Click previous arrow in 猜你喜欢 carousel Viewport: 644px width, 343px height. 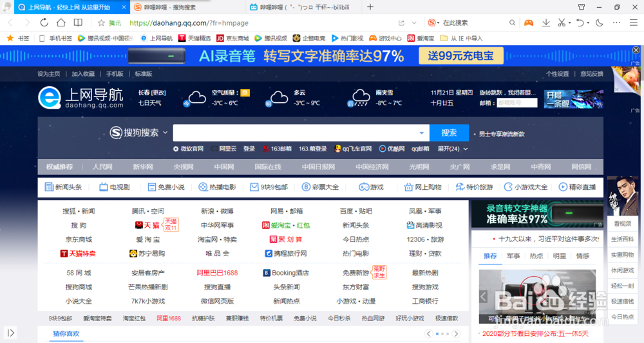point(428,333)
